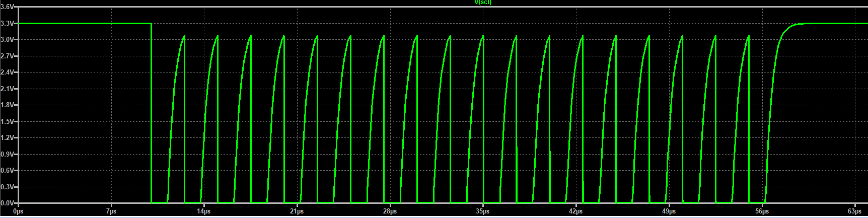This screenshot has height=218, width=868.
Task: Click the 0.9V vertical axis label
Action: pos(7,154)
